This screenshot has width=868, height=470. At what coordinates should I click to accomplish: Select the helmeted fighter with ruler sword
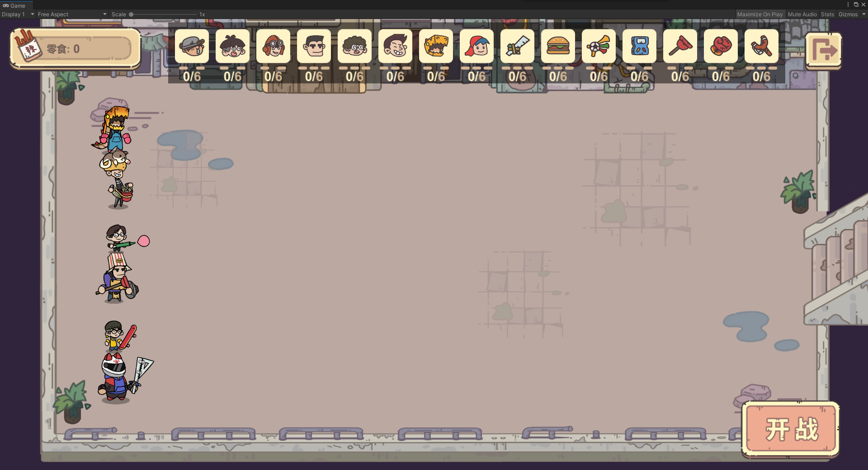(123, 379)
